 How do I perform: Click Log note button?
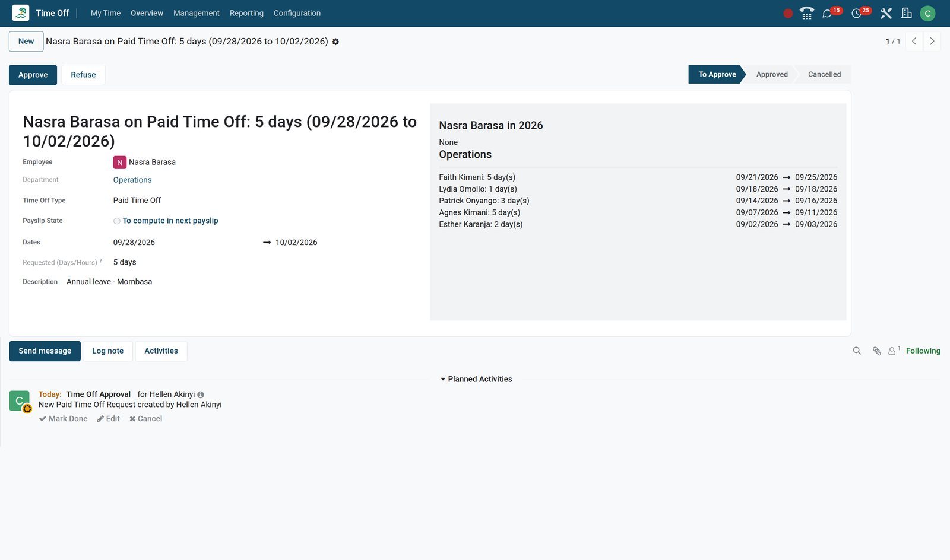(107, 351)
